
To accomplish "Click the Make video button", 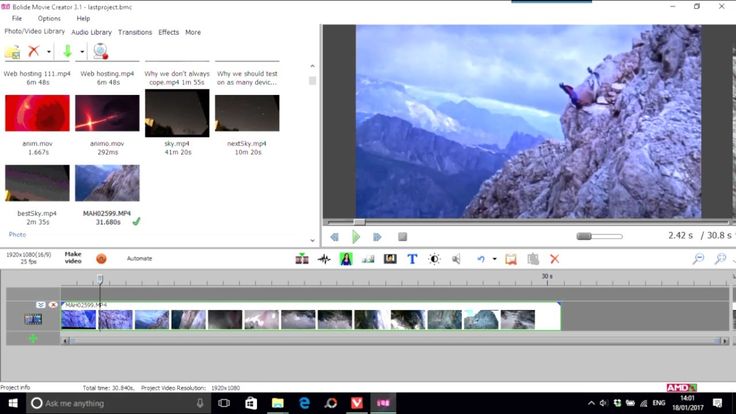I will click(73, 258).
